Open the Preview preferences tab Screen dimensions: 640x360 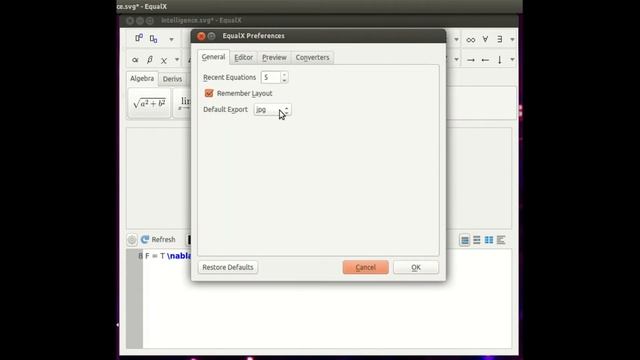pos(274,58)
